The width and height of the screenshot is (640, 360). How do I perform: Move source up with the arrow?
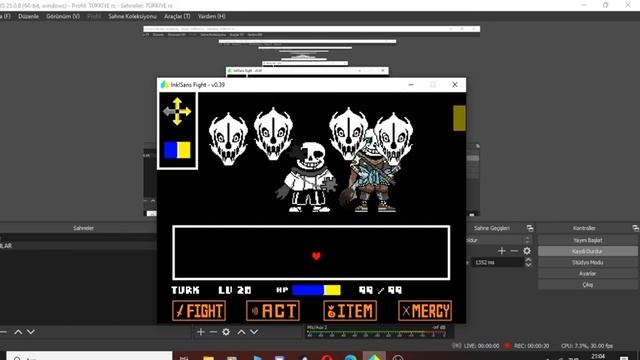pos(242,332)
